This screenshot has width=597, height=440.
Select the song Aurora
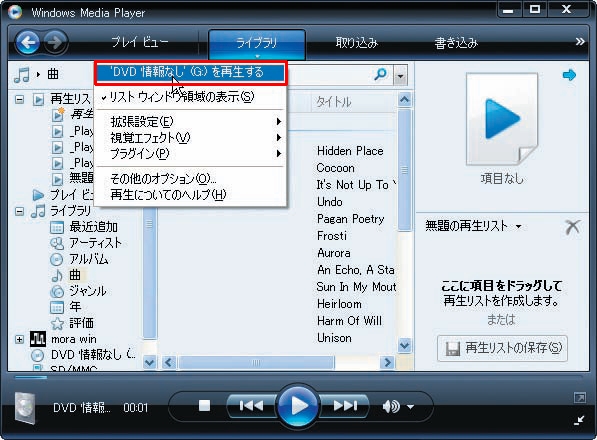[334, 253]
